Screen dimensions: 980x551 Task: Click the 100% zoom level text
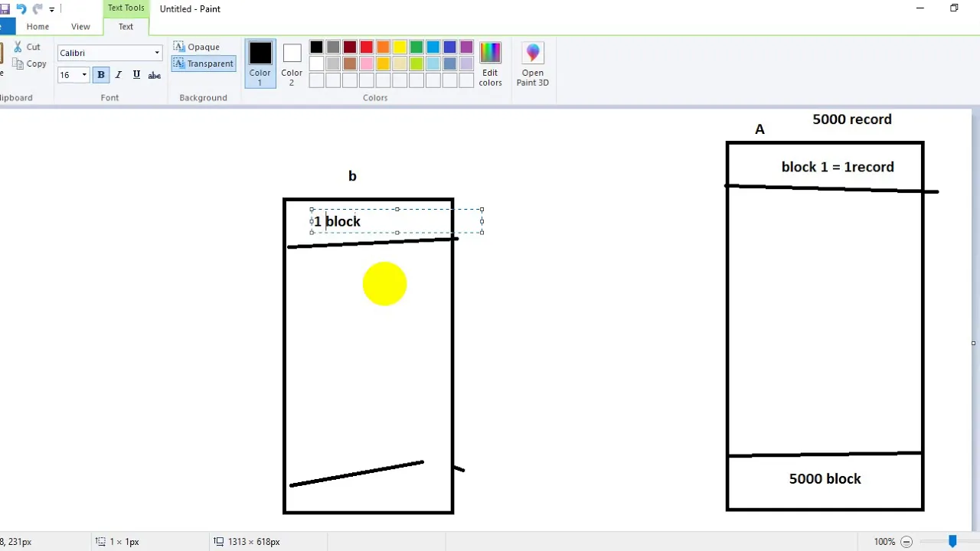(884, 541)
